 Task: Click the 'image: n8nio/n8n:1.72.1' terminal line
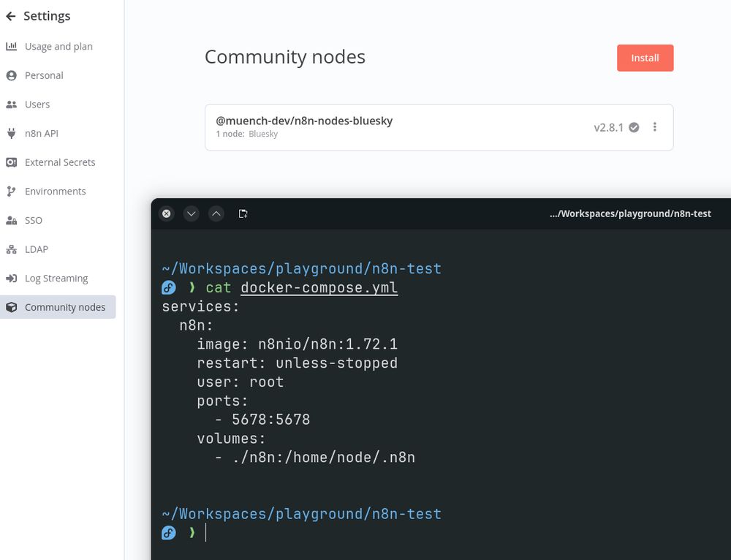tap(297, 344)
